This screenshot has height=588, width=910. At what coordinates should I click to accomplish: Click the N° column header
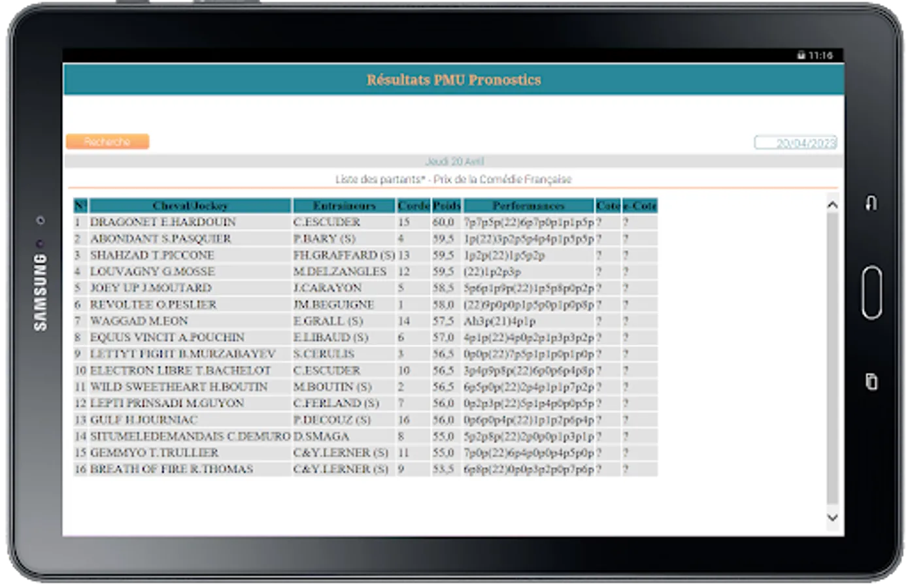pyautogui.click(x=80, y=206)
